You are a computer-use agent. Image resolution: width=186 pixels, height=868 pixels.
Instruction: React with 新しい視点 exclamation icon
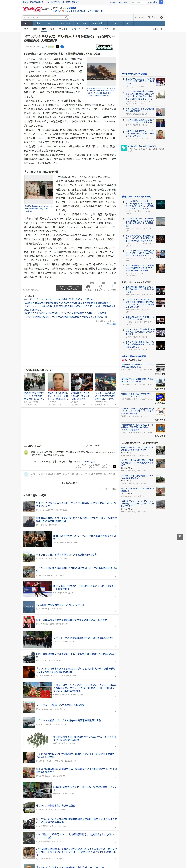point(112,287)
